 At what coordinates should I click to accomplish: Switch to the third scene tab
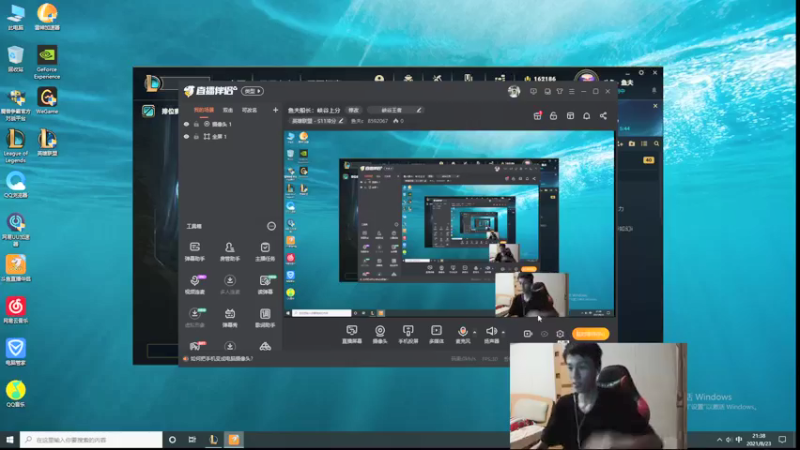(x=249, y=110)
